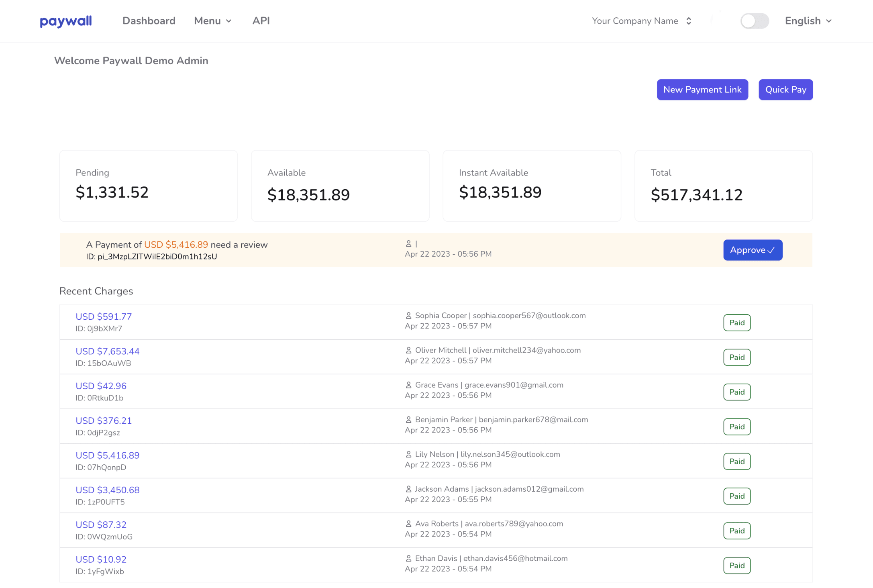This screenshot has width=873, height=588.
Task: Open the API nav item
Action: (261, 21)
